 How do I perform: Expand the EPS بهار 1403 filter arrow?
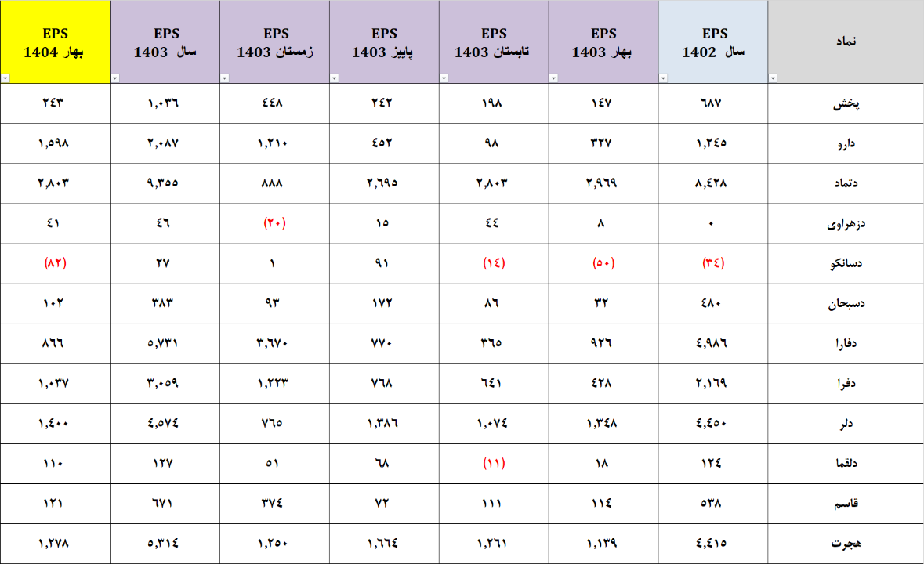pyautogui.click(x=553, y=78)
